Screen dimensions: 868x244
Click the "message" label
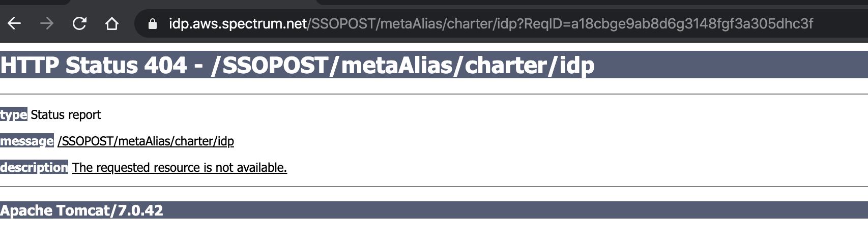coord(27,141)
